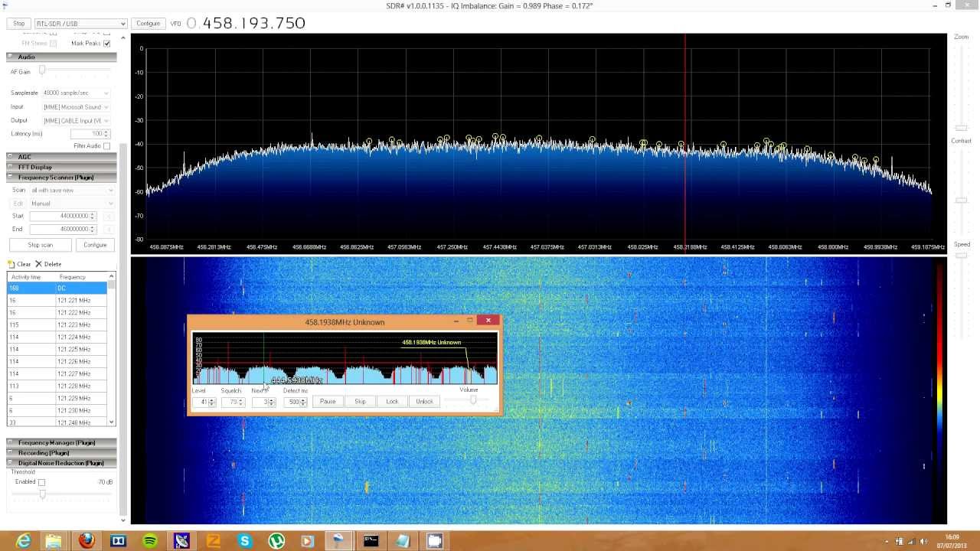Click the Frequency column header
This screenshot has height=551, width=980.
[x=73, y=277]
